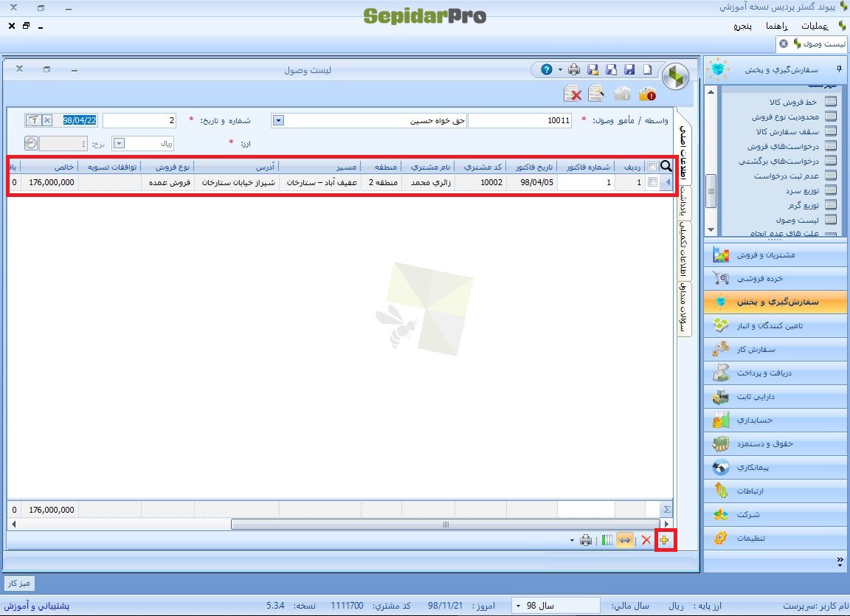Screen dimensions: 850x616
Task: Click the sidebar list scroll-down arrow
Action: coord(711,229)
